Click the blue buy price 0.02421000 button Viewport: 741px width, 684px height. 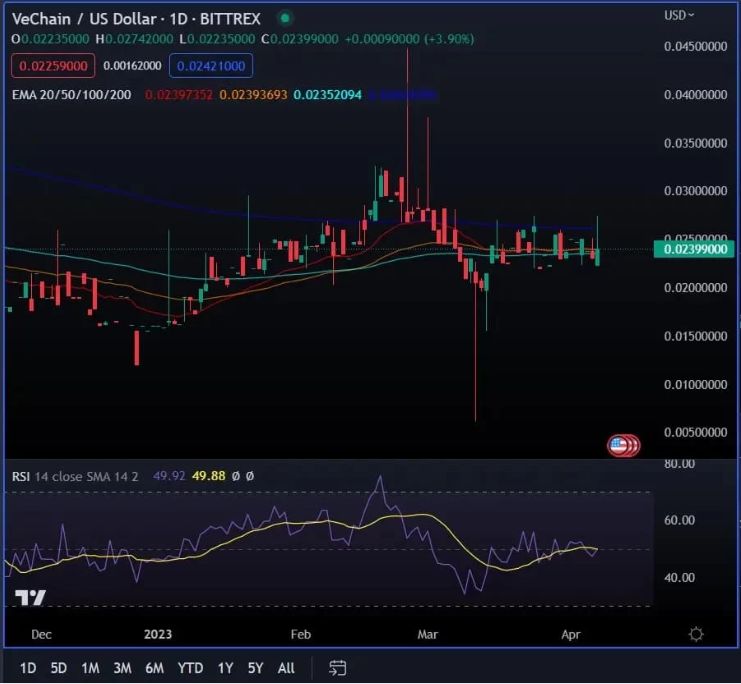(211, 66)
